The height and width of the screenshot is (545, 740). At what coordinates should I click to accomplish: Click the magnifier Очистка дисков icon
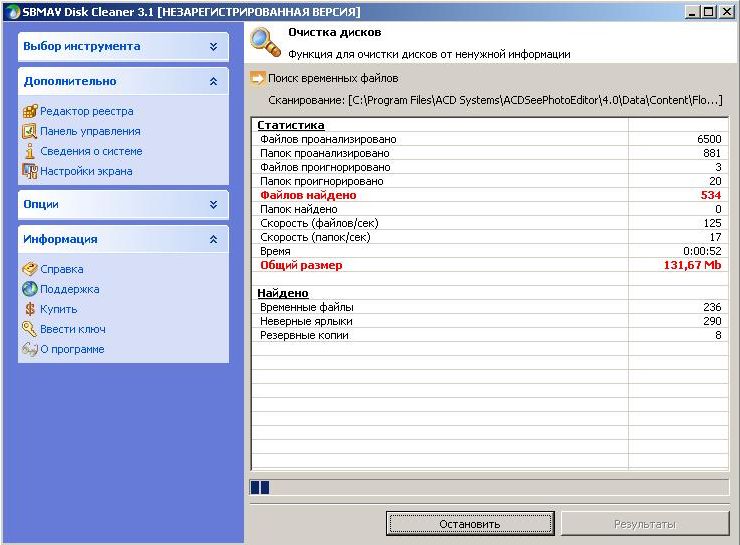[265, 42]
